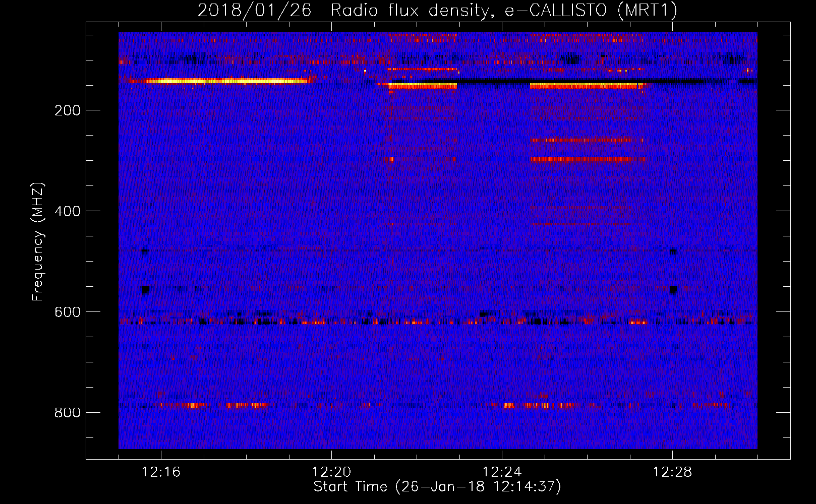The image size is (816, 504).
Task: Click the 200 frequency tick label
Action: [x=68, y=110]
